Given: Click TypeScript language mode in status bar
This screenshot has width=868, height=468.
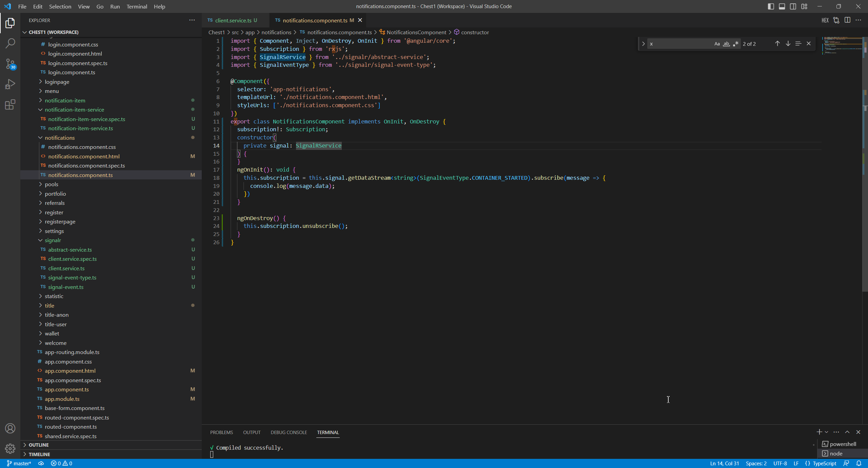Looking at the screenshot, I should (824, 463).
